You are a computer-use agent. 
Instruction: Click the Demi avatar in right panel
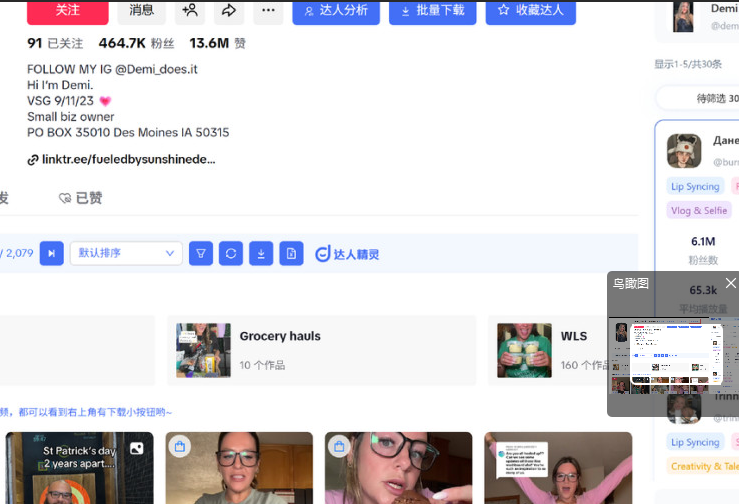[683, 17]
